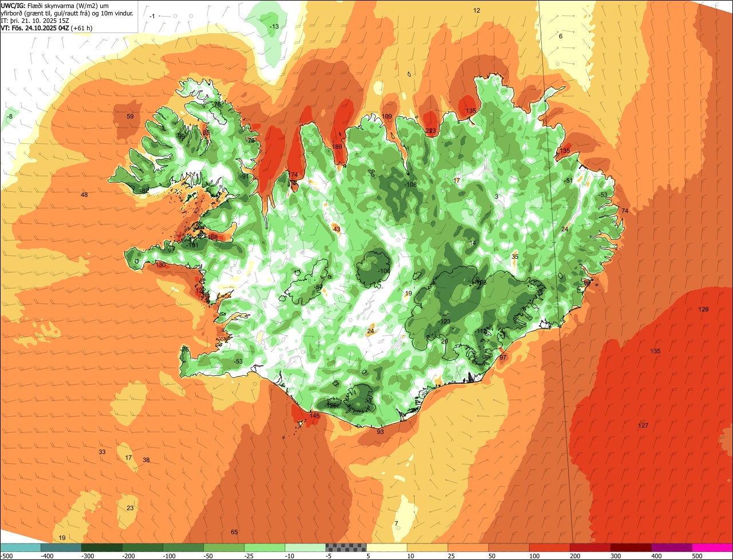Click the map value '-8' at the left edge
Screen dimensions: 733x560
10,117
